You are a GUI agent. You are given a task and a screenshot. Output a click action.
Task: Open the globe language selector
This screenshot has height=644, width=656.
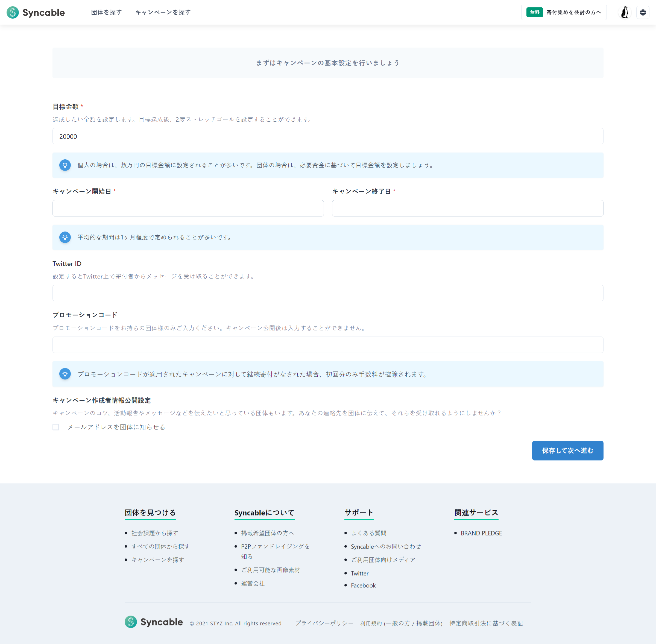pos(643,13)
